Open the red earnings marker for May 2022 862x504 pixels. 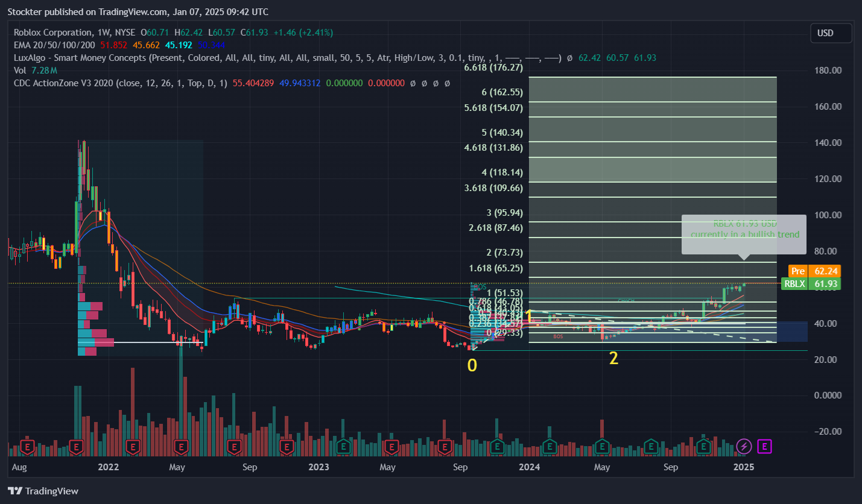[181, 447]
